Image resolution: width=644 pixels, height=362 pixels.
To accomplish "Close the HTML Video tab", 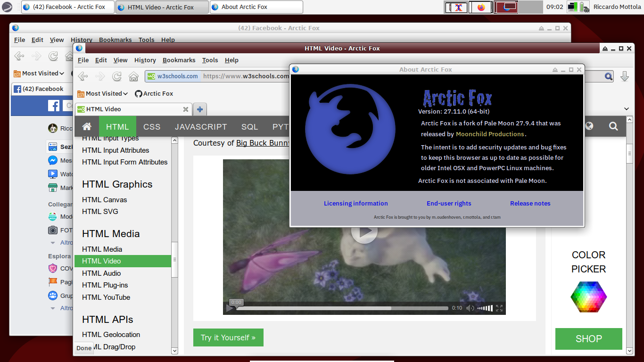I will pos(186,109).
